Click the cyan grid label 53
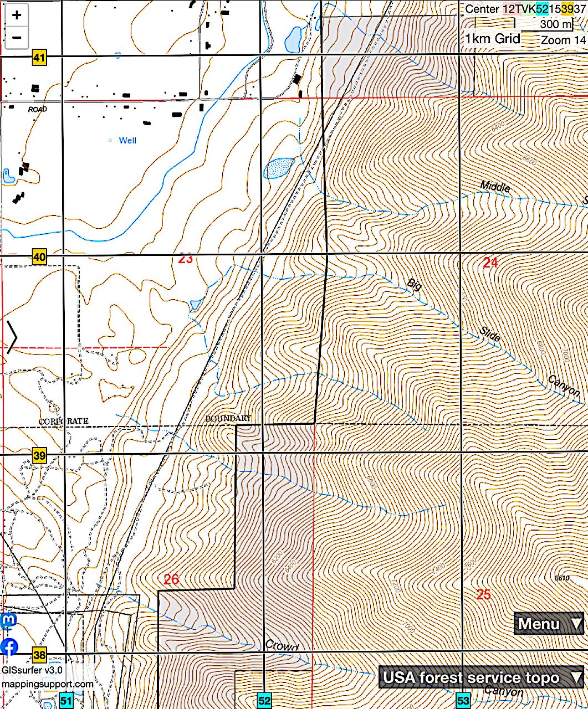 click(x=463, y=701)
